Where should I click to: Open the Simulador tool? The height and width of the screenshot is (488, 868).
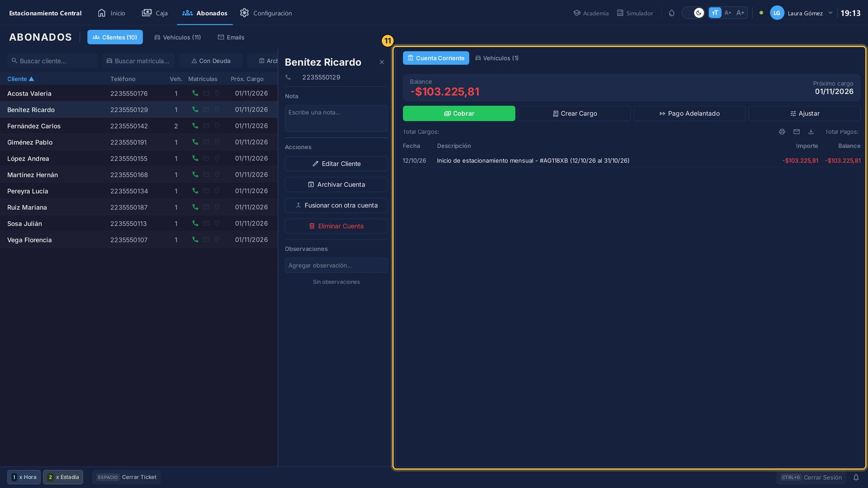[635, 13]
